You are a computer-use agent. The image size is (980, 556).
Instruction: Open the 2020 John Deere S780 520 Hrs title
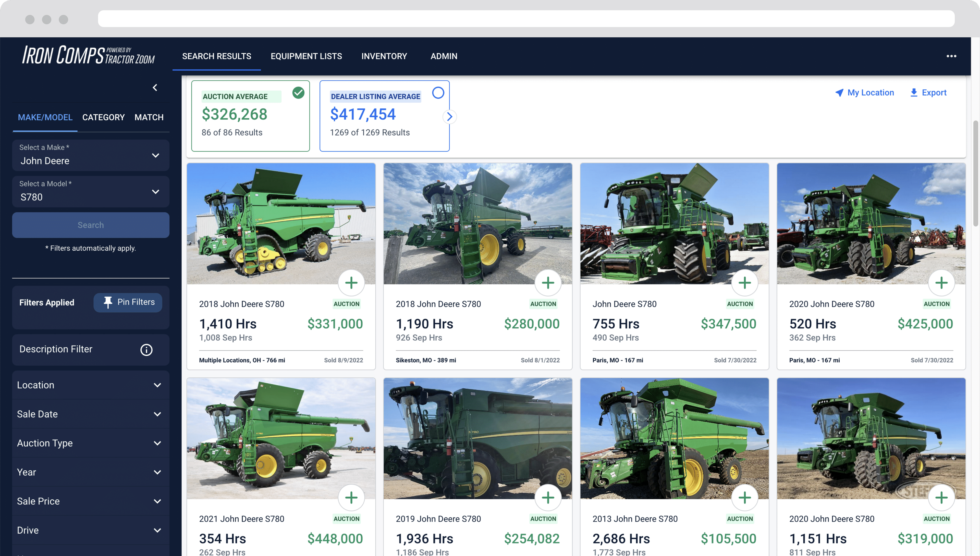[x=831, y=304]
